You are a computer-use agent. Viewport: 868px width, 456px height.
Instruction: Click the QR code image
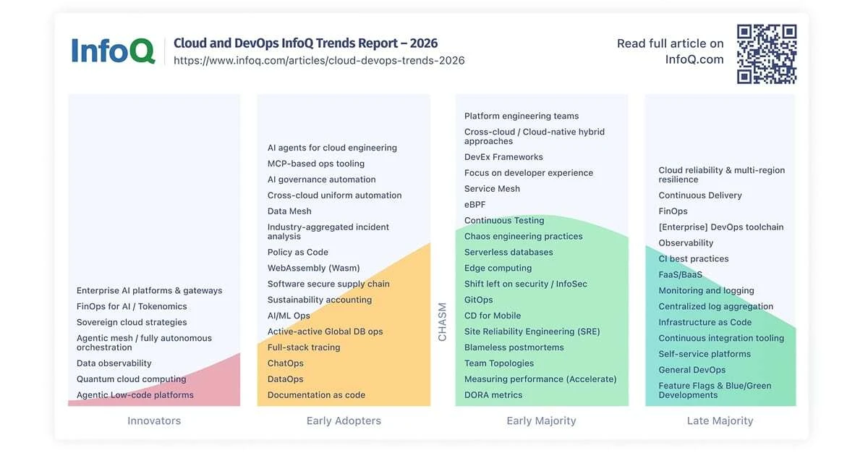pyautogui.click(x=767, y=54)
